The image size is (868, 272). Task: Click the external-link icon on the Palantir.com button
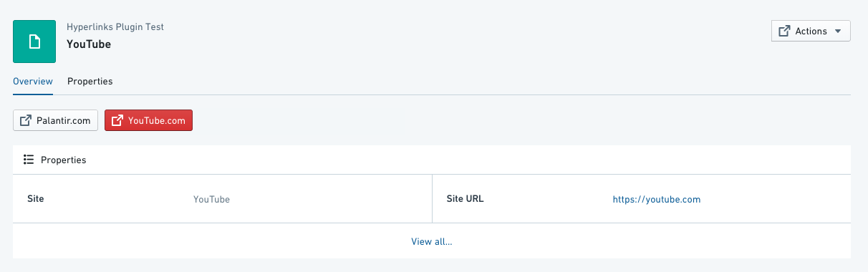[25, 121]
